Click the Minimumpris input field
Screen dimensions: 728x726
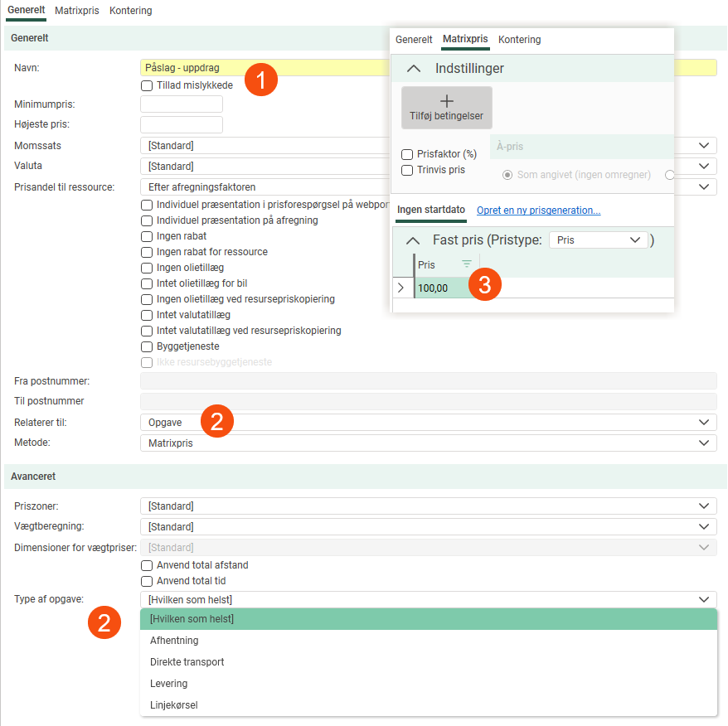[182, 104]
